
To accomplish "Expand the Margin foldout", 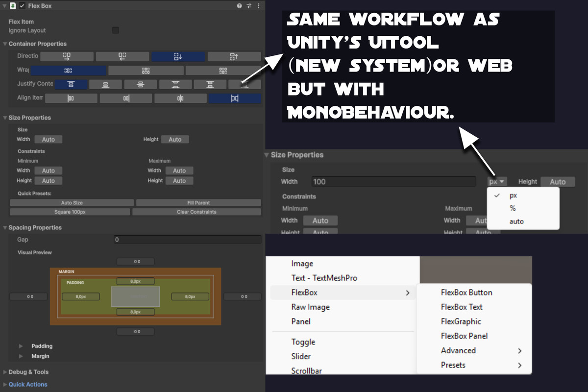I will [x=21, y=356].
